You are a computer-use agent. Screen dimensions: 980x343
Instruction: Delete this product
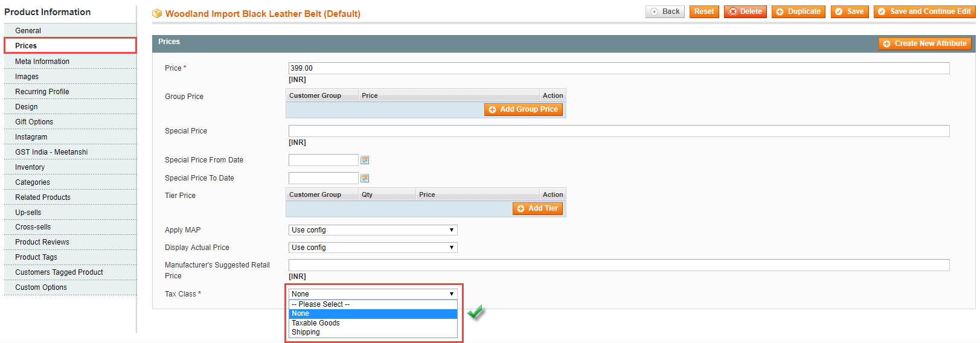pyautogui.click(x=745, y=11)
